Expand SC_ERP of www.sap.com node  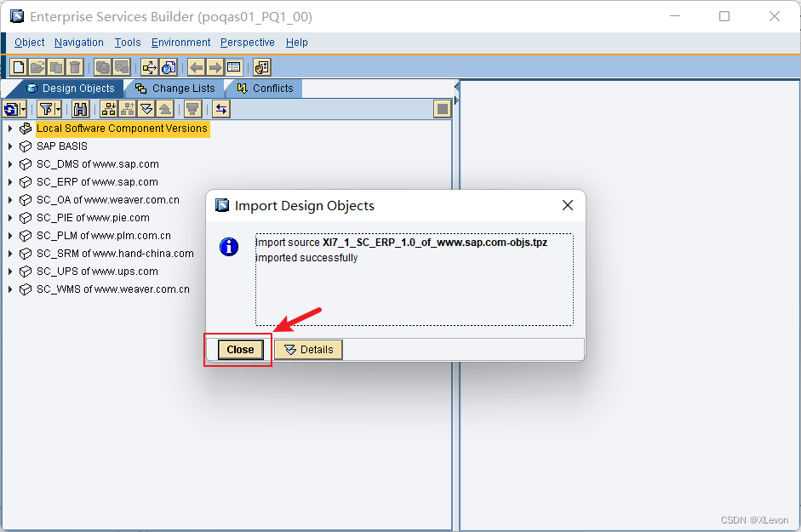10,182
